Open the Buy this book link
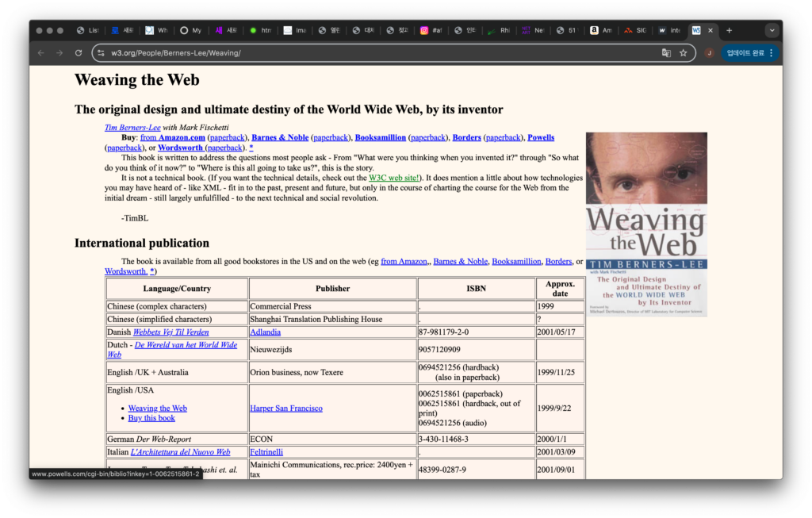The image size is (812, 518). [151, 418]
